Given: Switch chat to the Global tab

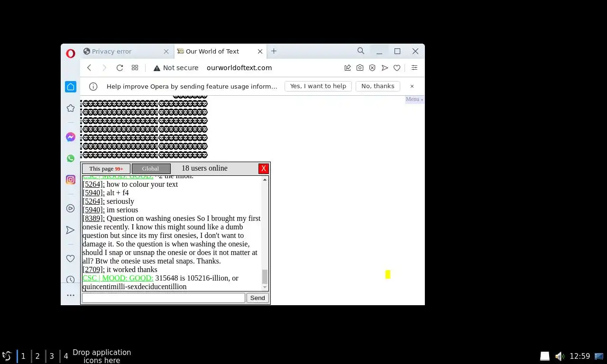Looking at the screenshot, I should click(x=151, y=169).
